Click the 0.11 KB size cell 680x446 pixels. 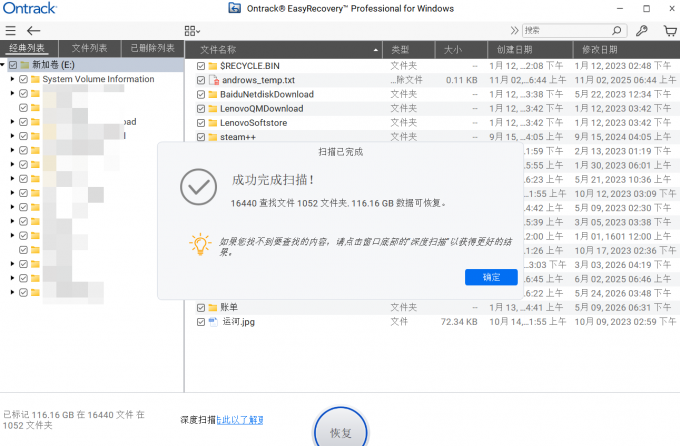coord(461,80)
